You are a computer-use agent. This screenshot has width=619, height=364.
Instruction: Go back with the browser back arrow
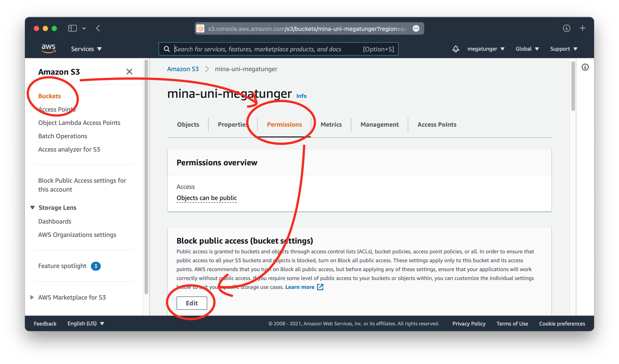click(98, 28)
